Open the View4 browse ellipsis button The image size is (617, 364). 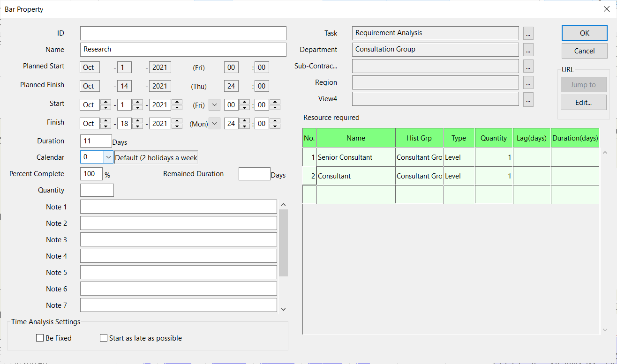tap(528, 99)
